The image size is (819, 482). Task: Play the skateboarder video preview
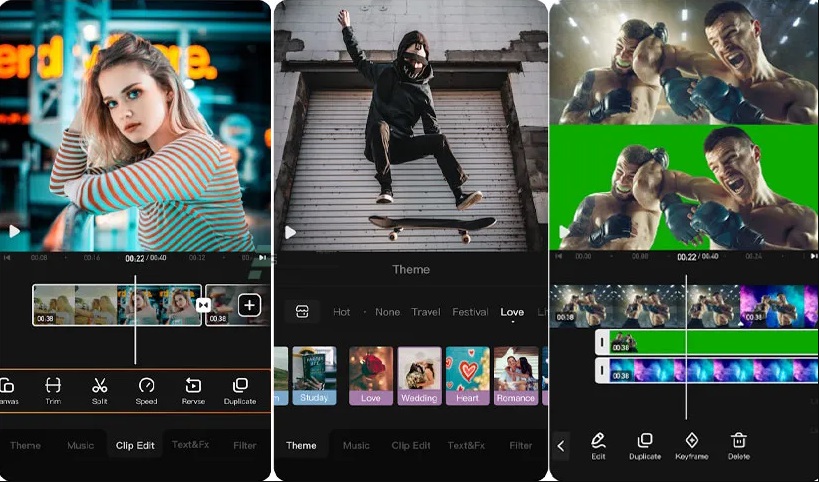click(x=290, y=233)
